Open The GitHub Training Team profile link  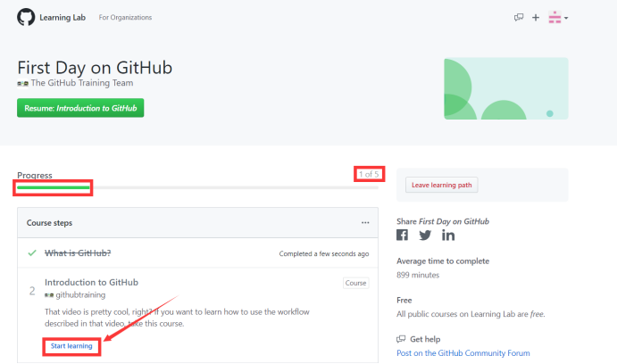coord(82,83)
